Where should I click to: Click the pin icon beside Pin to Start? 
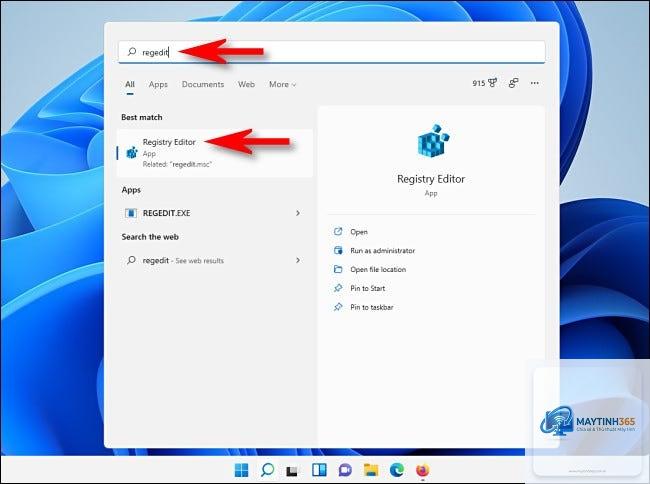(x=338, y=288)
